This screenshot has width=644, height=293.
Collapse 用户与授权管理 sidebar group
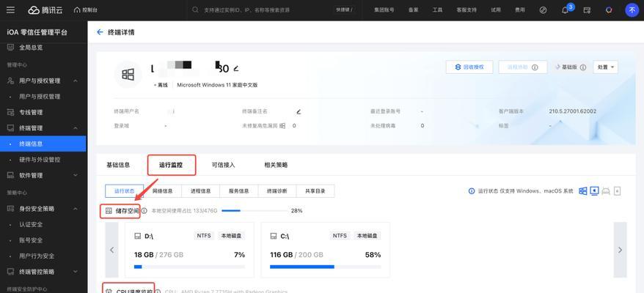pyautogui.click(x=76, y=81)
